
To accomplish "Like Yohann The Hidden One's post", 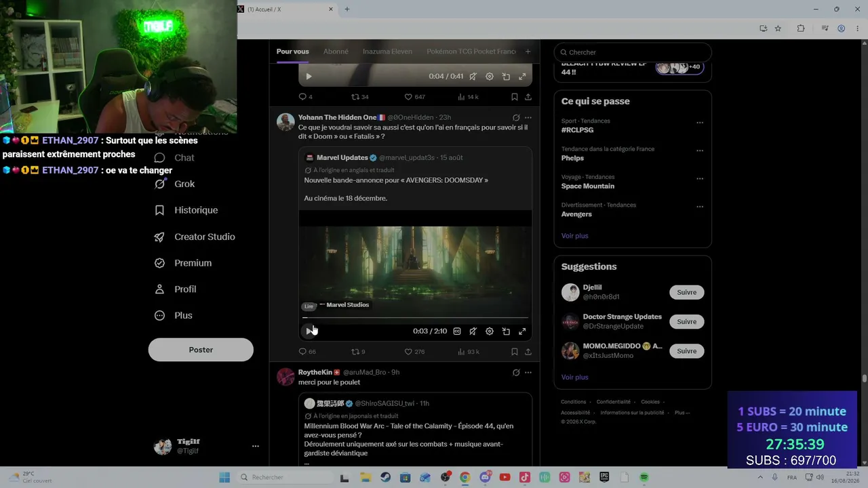I will [414, 352].
